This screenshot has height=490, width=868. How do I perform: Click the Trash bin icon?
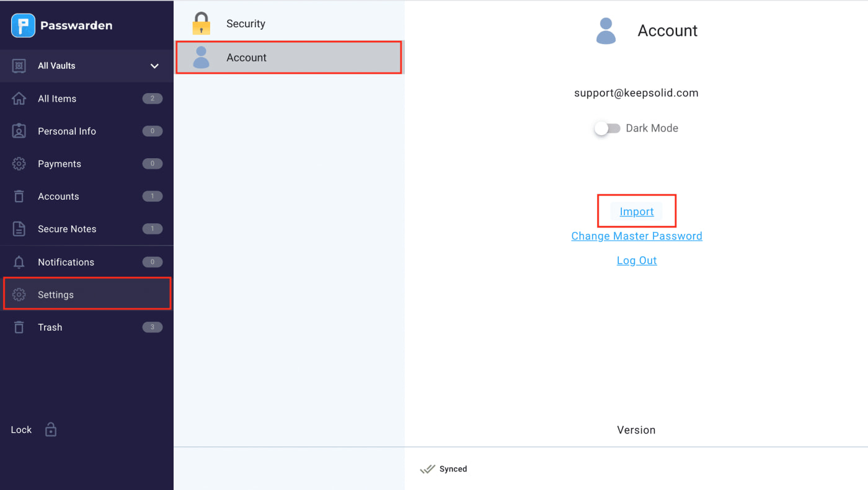pyautogui.click(x=19, y=327)
